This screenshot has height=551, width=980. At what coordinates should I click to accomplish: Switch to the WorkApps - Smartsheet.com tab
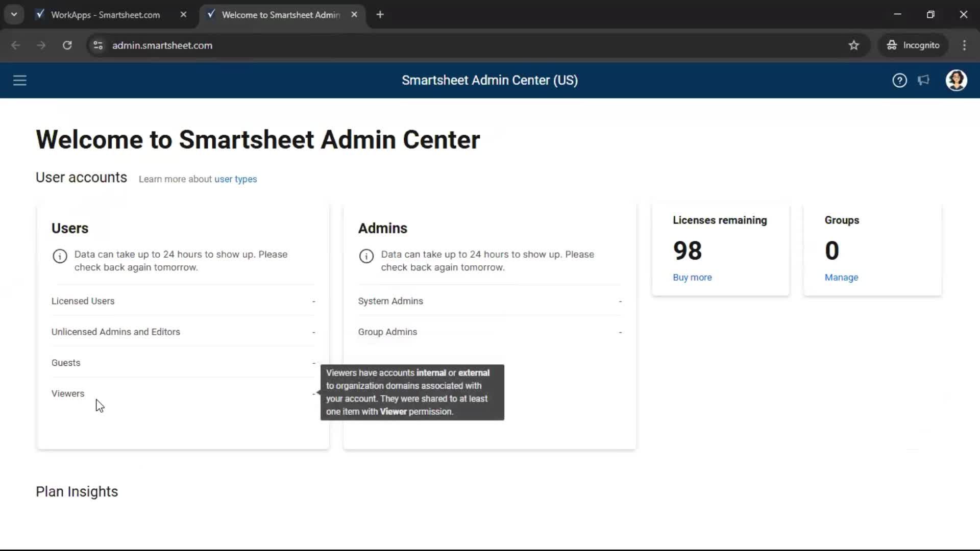(x=105, y=15)
